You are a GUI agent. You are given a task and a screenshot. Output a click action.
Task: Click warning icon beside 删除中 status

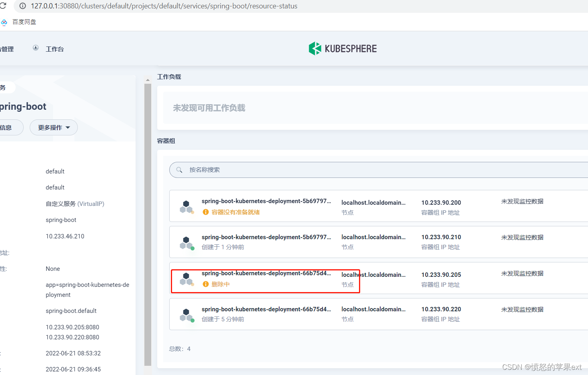206,284
